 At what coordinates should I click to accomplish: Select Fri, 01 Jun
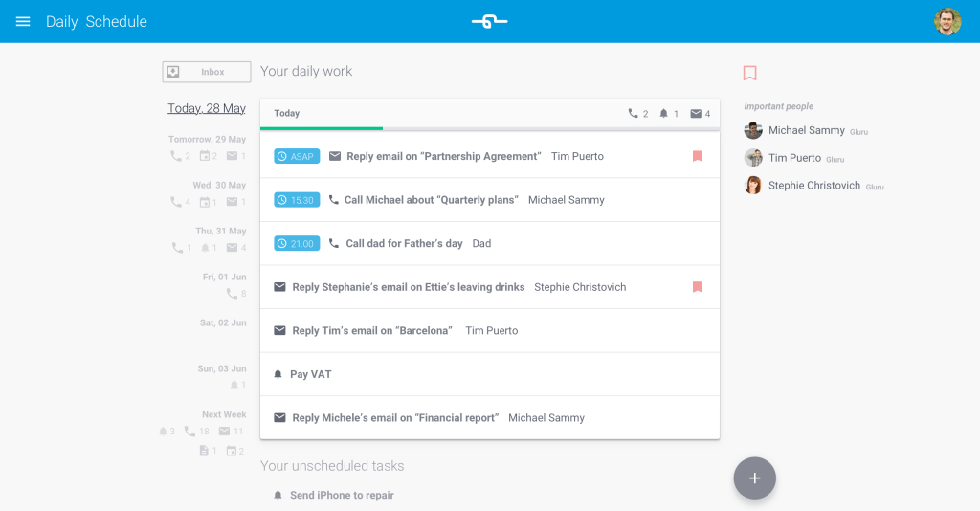224,277
